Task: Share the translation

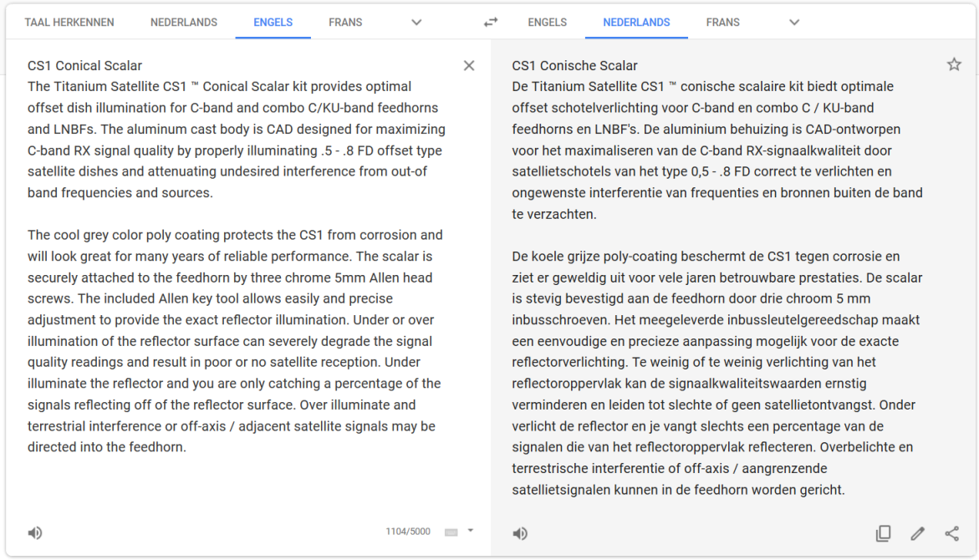Action: [951, 533]
